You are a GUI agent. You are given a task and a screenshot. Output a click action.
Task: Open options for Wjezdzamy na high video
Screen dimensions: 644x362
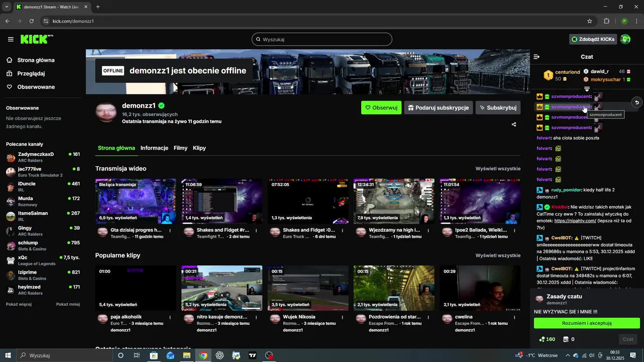click(428, 231)
